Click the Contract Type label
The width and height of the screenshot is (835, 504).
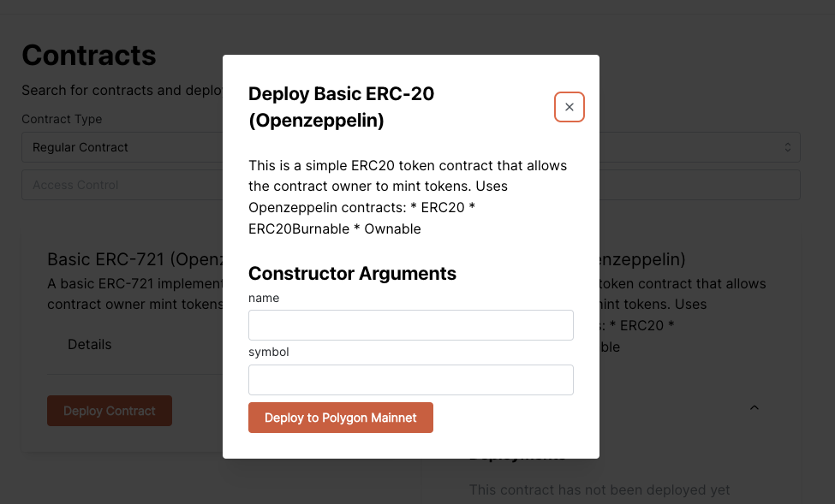tap(62, 119)
